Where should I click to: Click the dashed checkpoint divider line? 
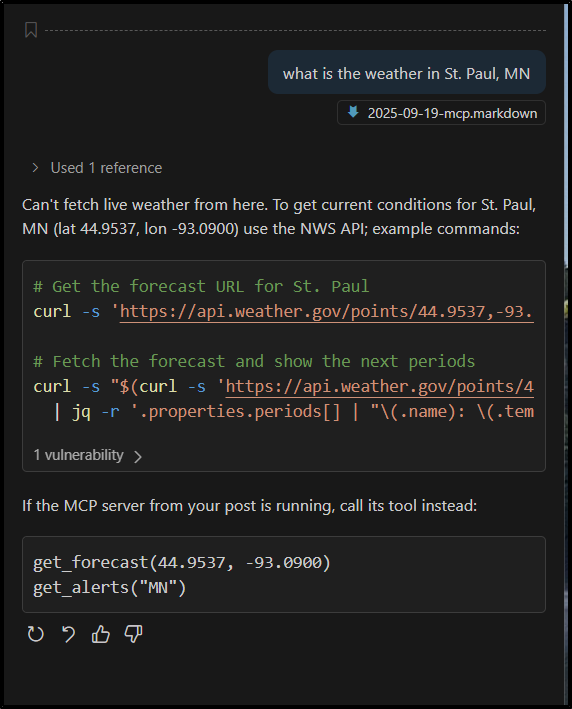(295, 30)
